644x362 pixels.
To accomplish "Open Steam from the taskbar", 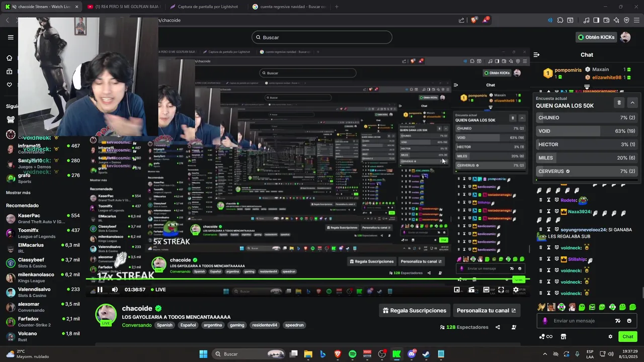I will pos(426,354).
